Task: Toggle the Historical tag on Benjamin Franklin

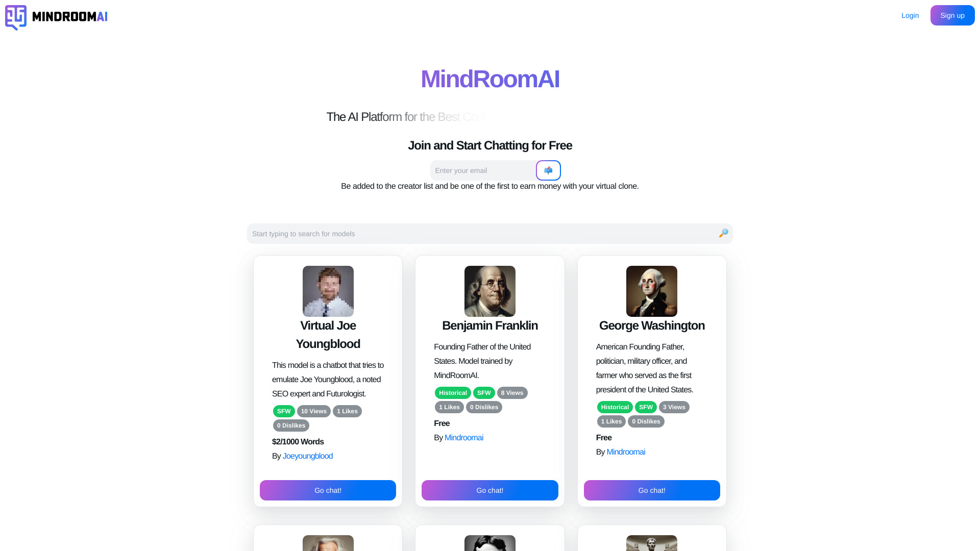Action: pyautogui.click(x=452, y=392)
